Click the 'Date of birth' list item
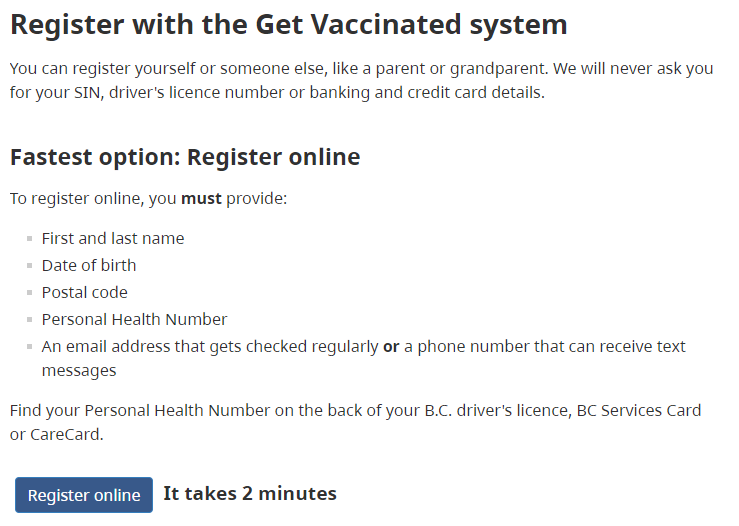The height and width of the screenshot is (526, 739). tap(89, 265)
